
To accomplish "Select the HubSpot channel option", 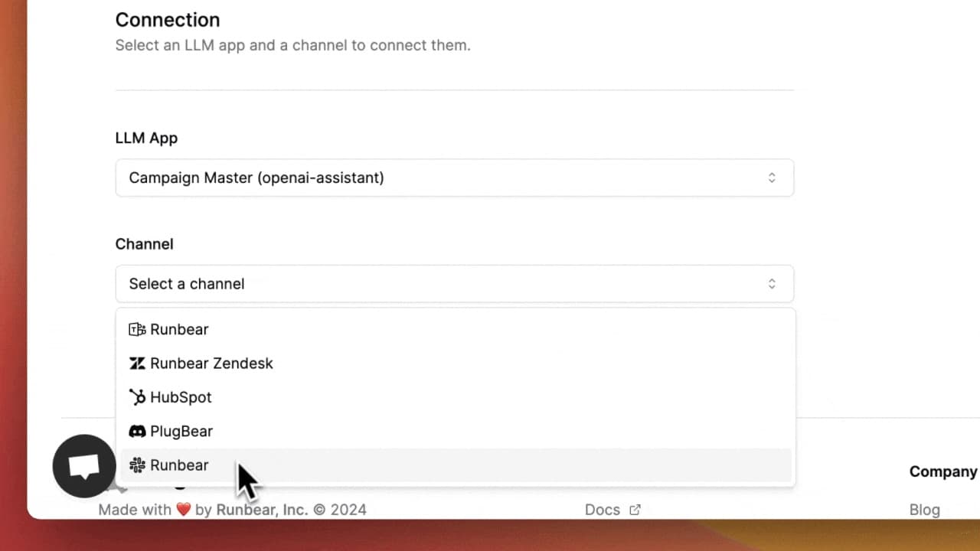I will [x=181, y=397].
